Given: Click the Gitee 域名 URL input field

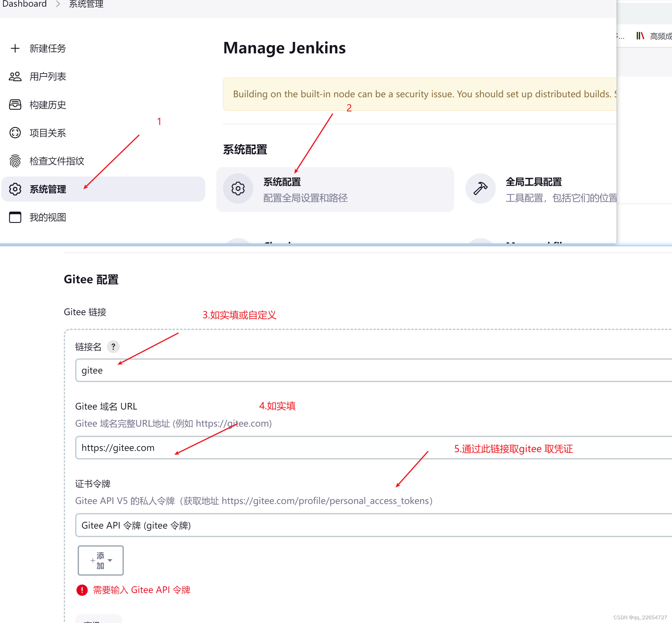Looking at the screenshot, I should point(373,448).
